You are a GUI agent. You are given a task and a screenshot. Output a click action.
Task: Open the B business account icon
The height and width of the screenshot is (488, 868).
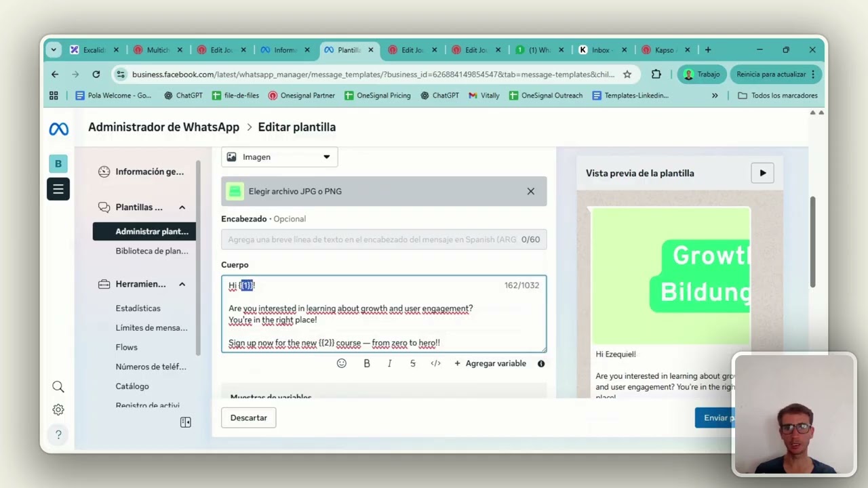tap(58, 163)
